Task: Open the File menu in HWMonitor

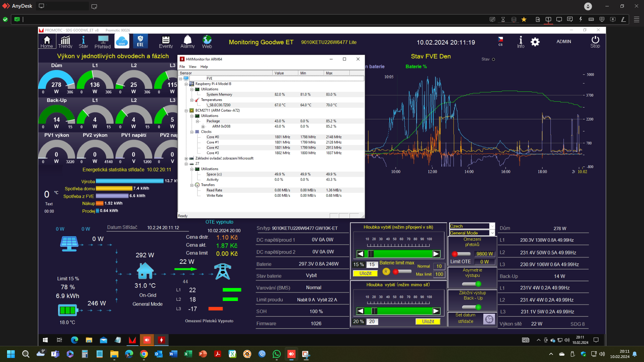Action: click(x=182, y=67)
